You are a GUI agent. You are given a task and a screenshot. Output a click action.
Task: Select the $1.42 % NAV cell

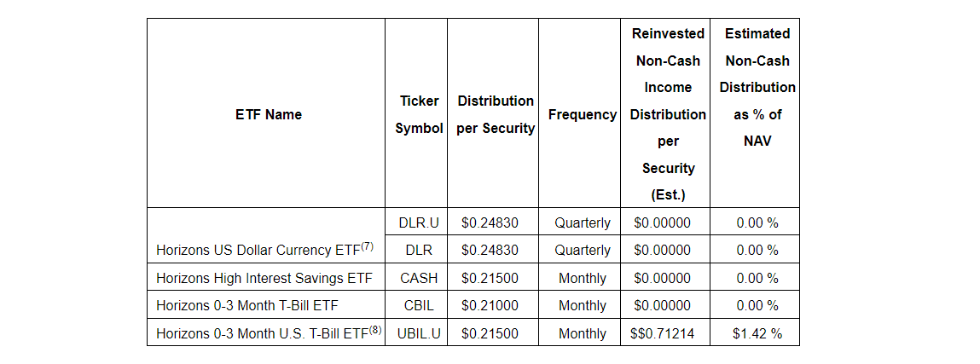coord(757,333)
